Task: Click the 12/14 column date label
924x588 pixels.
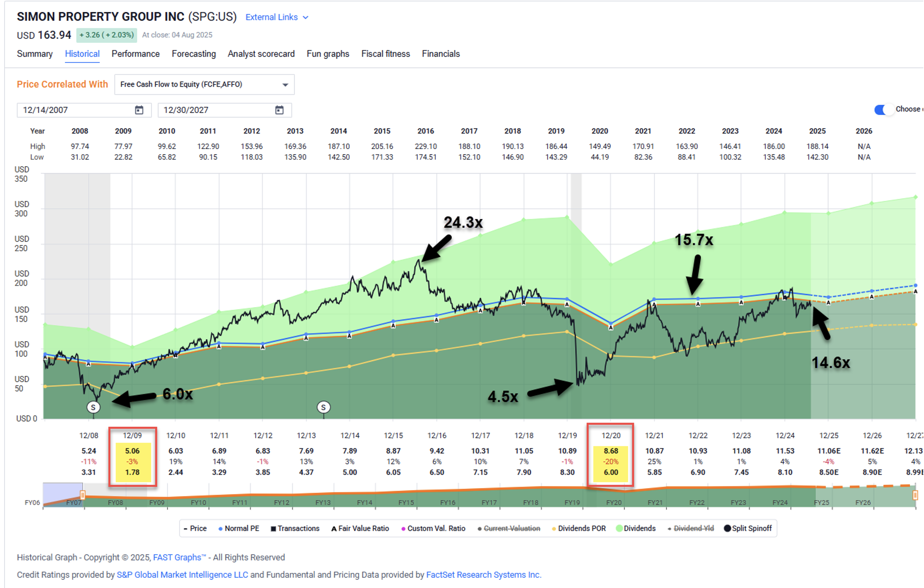Action: click(350, 436)
